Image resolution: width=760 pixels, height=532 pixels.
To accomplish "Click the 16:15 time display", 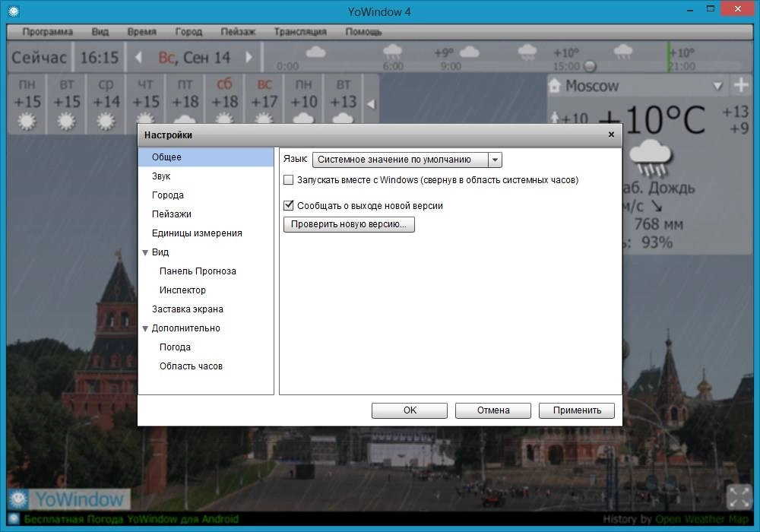I will click(100, 58).
